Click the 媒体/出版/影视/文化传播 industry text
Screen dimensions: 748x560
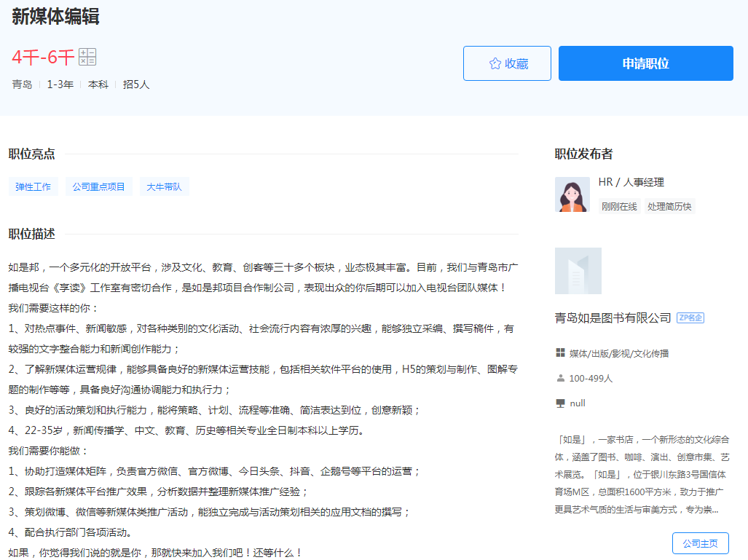619,353
